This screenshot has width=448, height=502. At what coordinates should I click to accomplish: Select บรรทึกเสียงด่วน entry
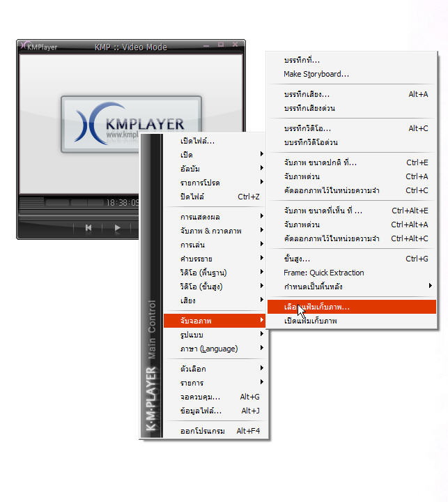[351, 108]
